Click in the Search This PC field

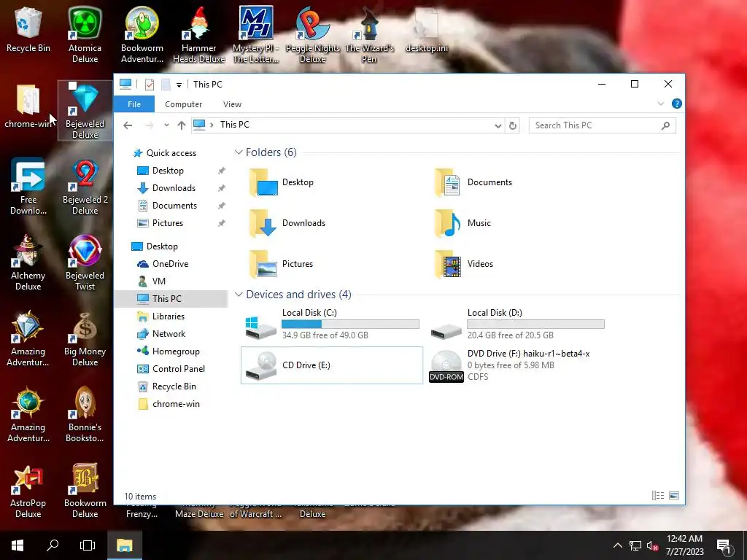click(602, 125)
